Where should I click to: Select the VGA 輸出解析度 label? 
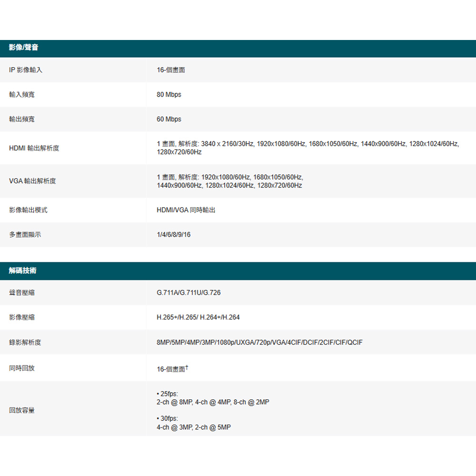point(32,181)
